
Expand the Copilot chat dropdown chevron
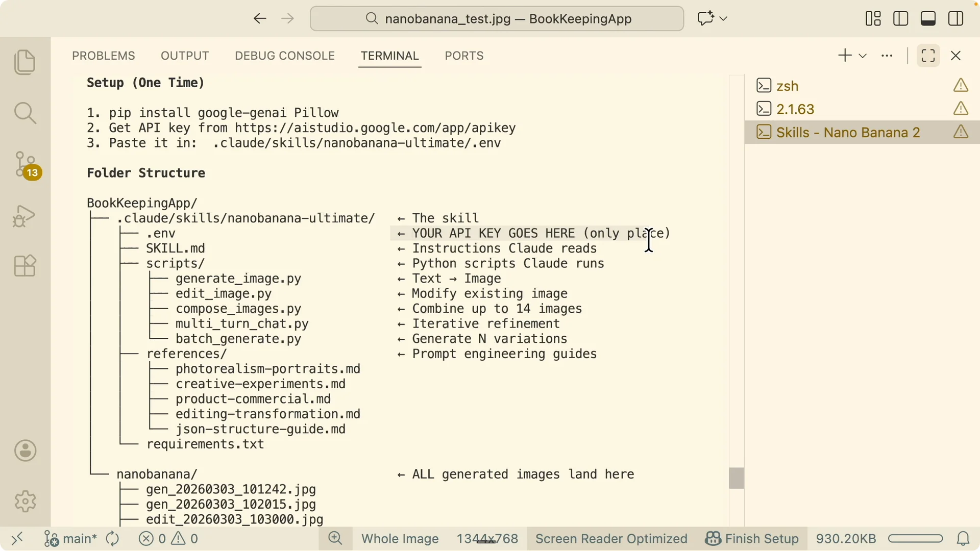tap(723, 19)
